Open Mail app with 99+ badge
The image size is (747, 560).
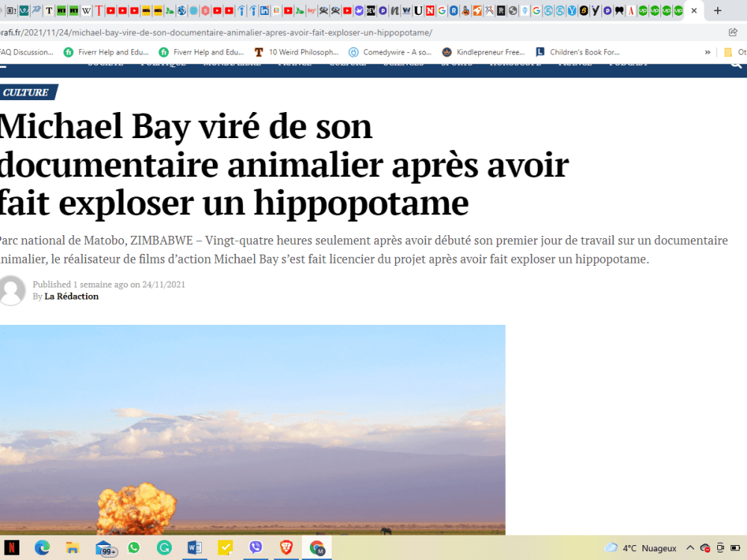click(105, 548)
